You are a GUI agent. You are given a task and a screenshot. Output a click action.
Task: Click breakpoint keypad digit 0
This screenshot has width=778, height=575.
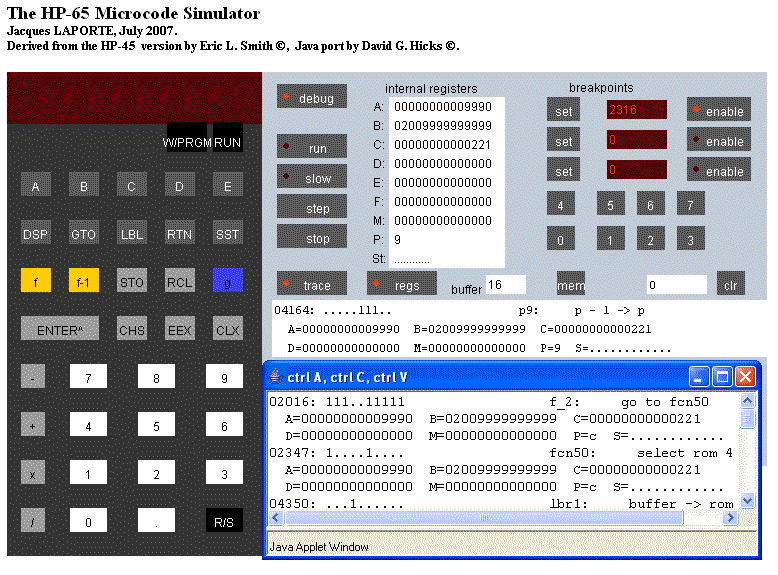pos(561,239)
